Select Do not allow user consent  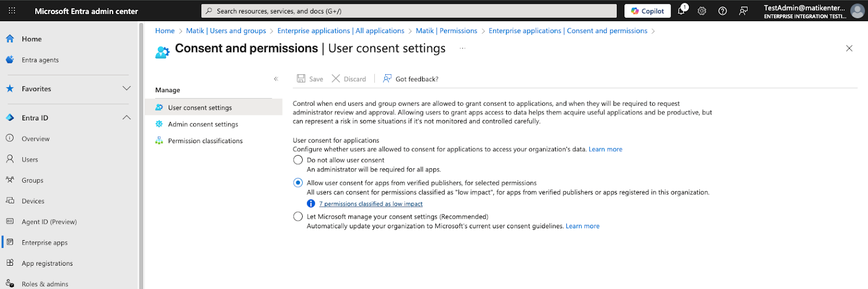point(298,160)
